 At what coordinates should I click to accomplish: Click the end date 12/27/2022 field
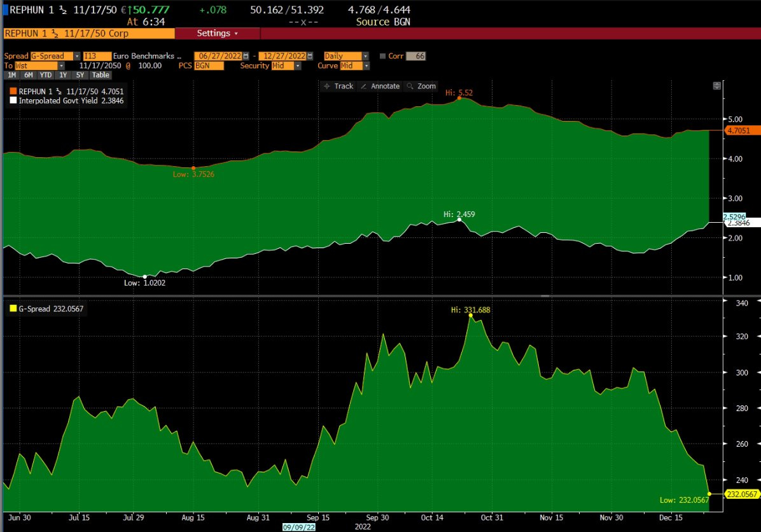pyautogui.click(x=283, y=56)
